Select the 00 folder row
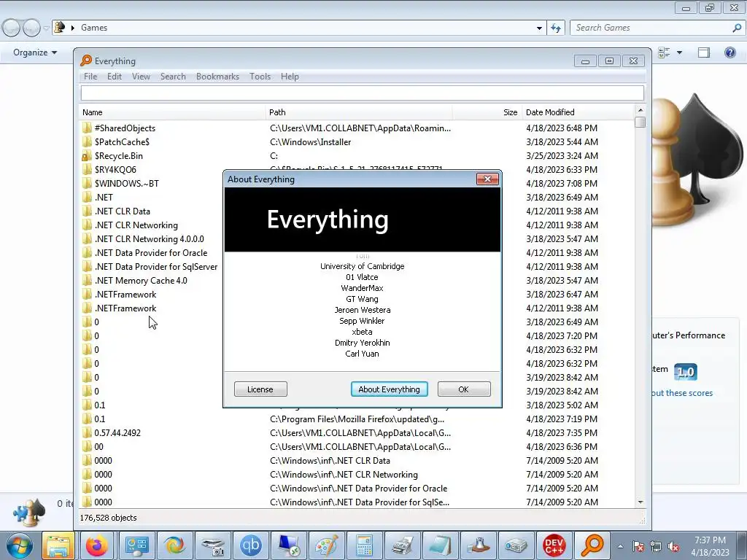The width and height of the screenshot is (747, 560). tap(357, 447)
